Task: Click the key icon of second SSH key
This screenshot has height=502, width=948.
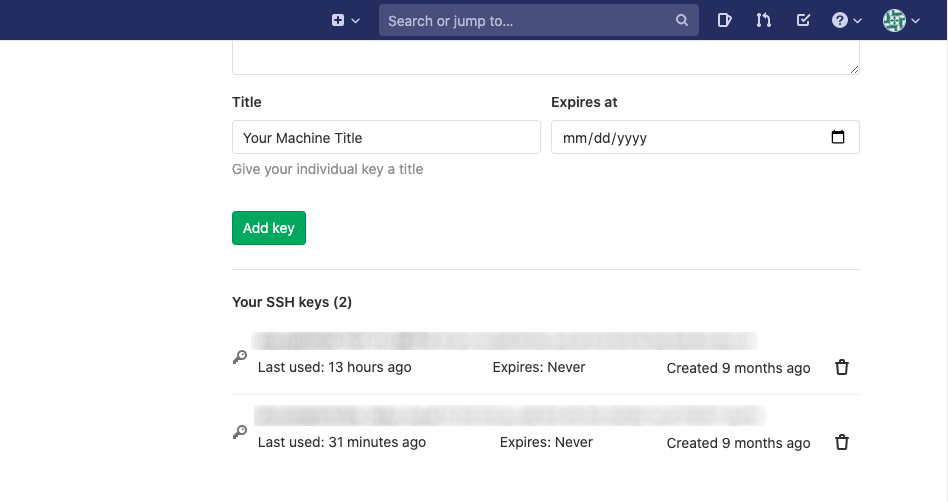Action: (240, 432)
